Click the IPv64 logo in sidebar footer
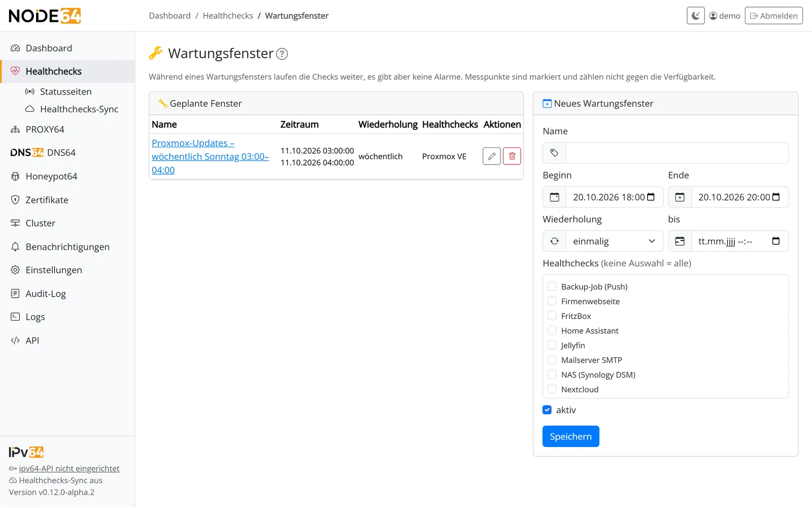Viewport: 812px width, 508px height. pos(26,452)
